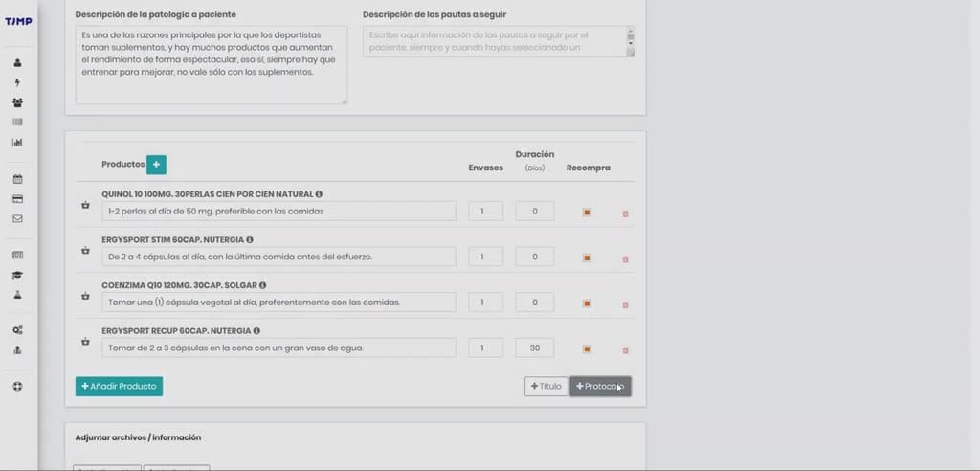Open the bar chart statistics icon
The width and height of the screenshot is (980, 471).
(17, 142)
